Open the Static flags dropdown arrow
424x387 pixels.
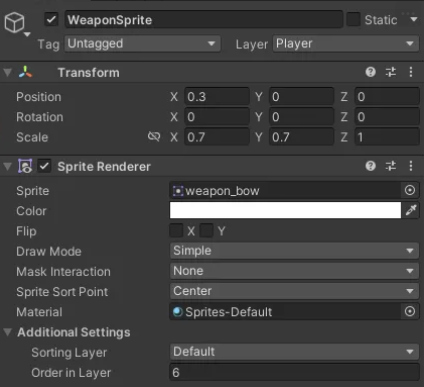click(x=414, y=19)
